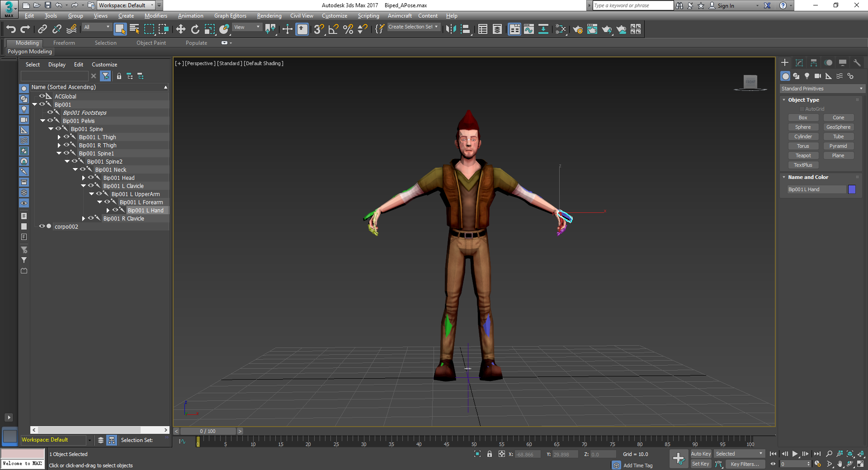
Task: Create a GeoSphere primitive
Action: (838, 127)
